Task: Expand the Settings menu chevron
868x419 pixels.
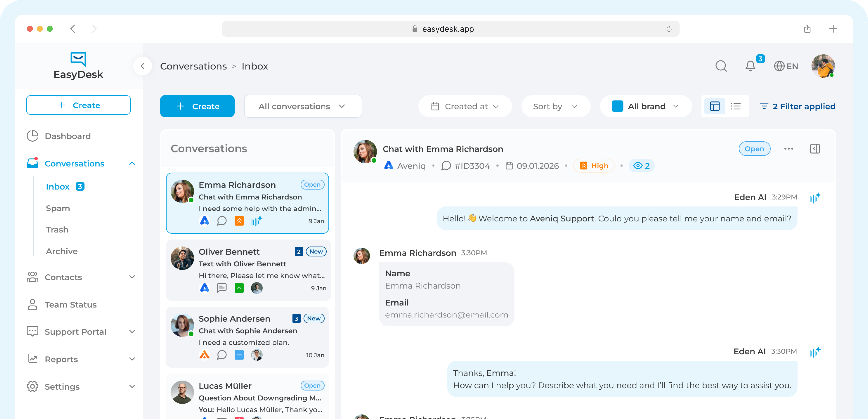Action: click(x=132, y=386)
